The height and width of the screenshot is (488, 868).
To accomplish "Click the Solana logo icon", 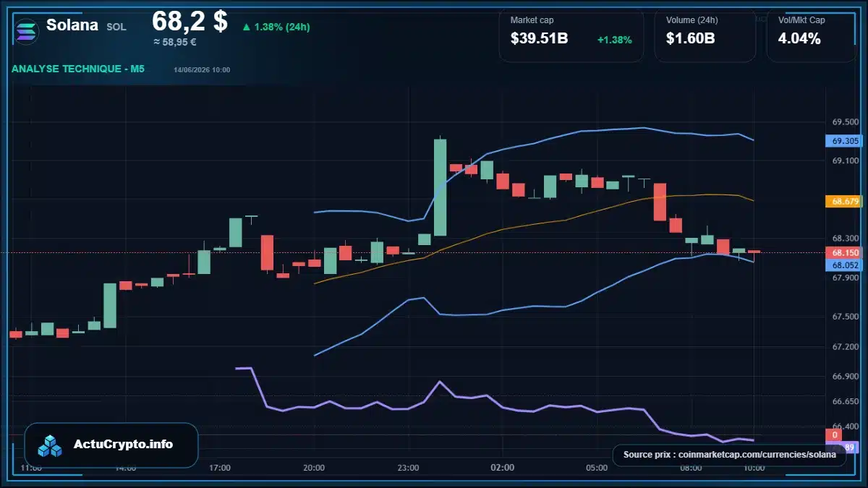I will (27, 32).
